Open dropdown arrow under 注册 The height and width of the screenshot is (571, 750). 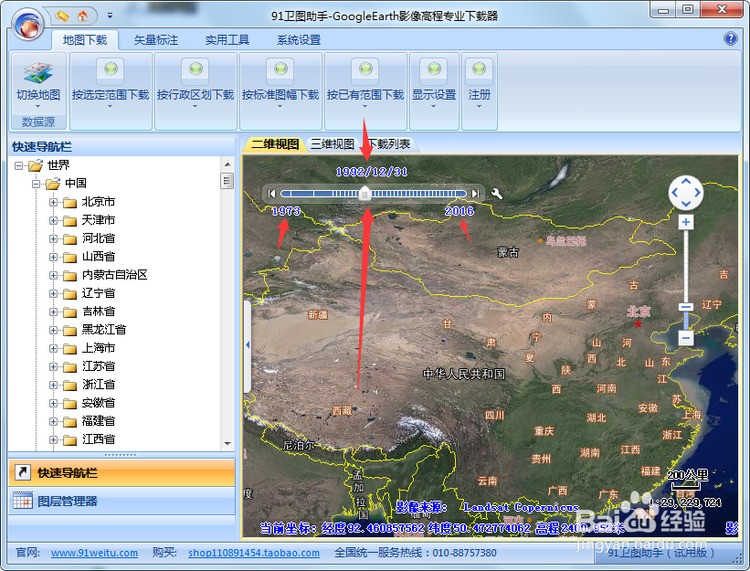pos(479,106)
